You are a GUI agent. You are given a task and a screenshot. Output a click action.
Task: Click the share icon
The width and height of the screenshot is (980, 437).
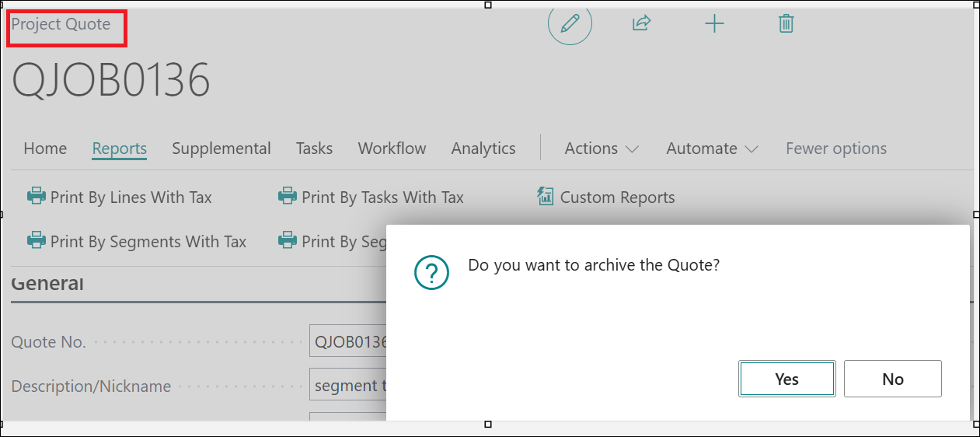[x=641, y=23]
